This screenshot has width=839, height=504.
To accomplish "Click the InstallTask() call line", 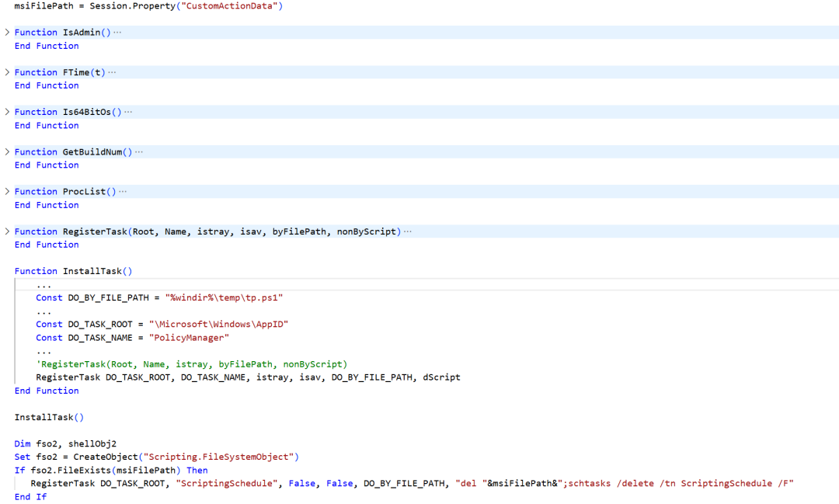I will click(x=49, y=417).
